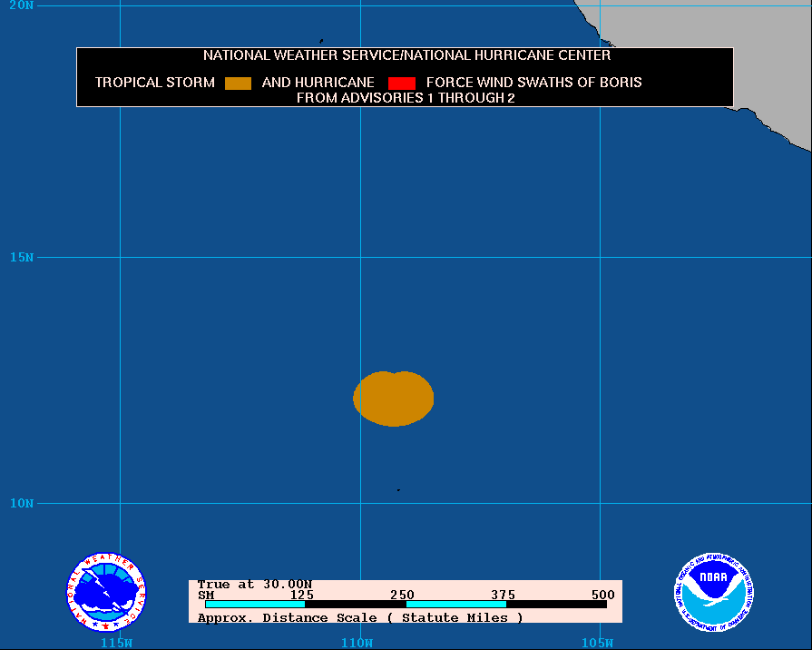Click the 15N latitude label
812x650 pixels.
point(21,257)
